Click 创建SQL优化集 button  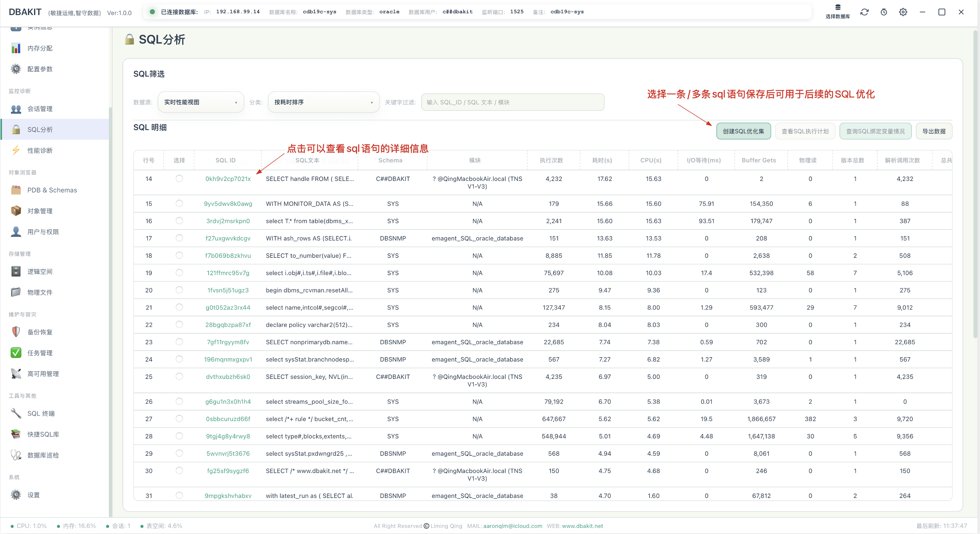[x=744, y=131]
